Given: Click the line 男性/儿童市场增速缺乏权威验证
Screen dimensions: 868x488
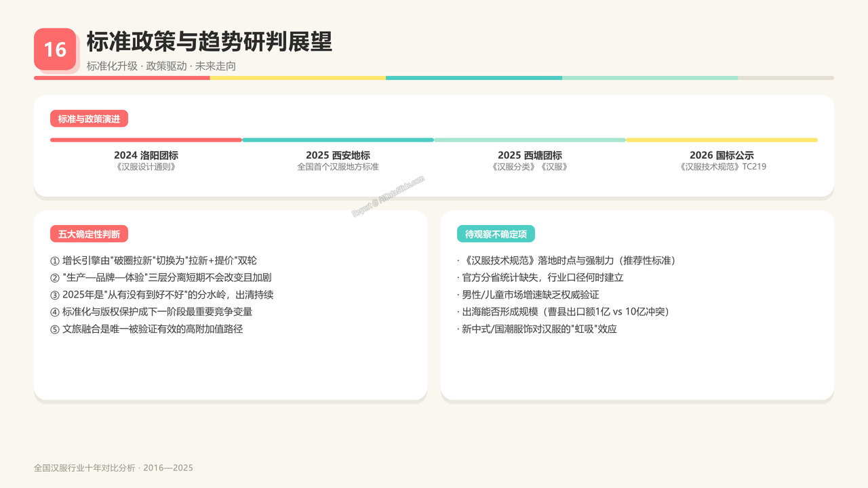Looking at the screenshot, I should click(x=528, y=295).
